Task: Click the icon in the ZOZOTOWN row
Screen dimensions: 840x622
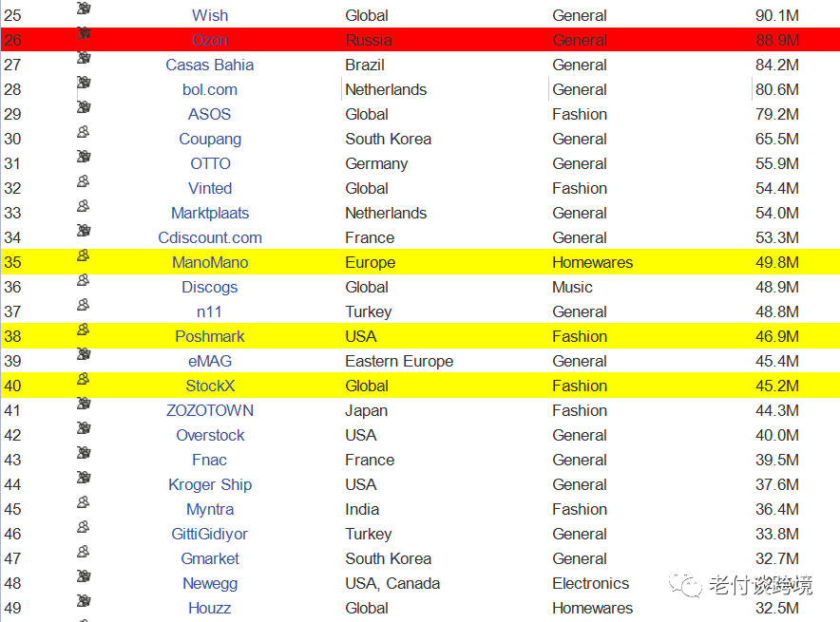Action: [84, 405]
